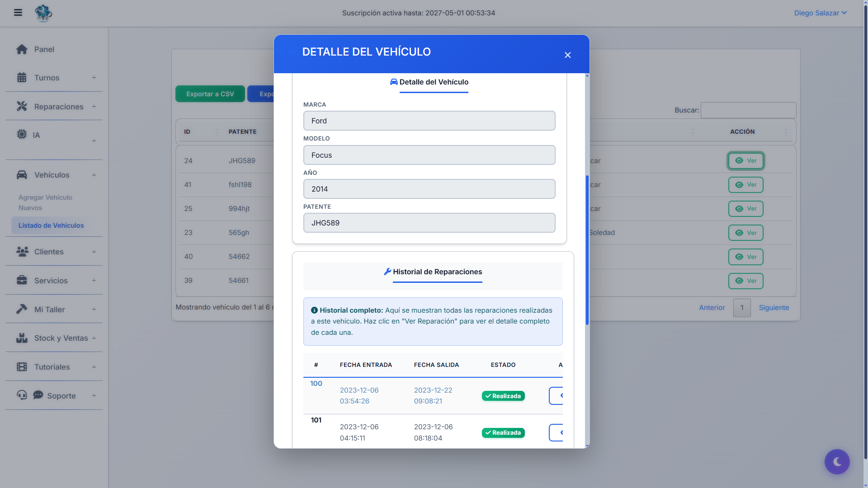Open Listado de Vehículos menu entry

pos(51,225)
